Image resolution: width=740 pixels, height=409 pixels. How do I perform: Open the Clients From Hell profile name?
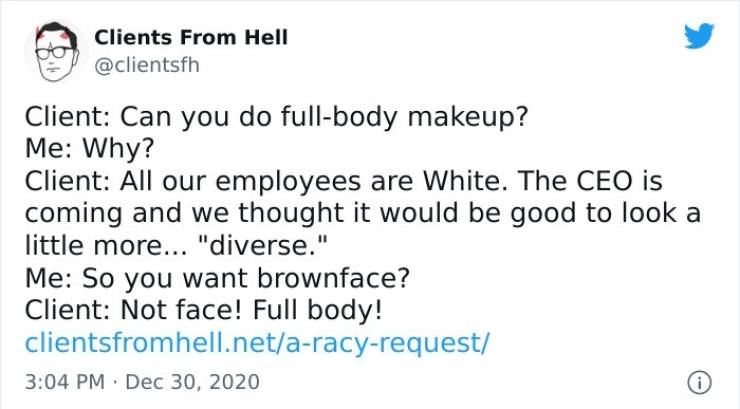tap(191, 37)
